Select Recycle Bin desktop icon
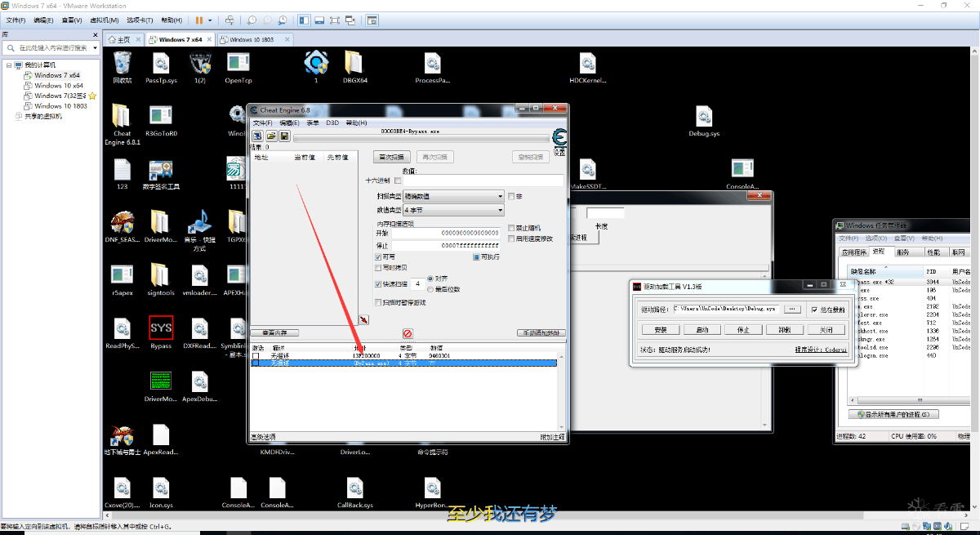 tap(122, 68)
